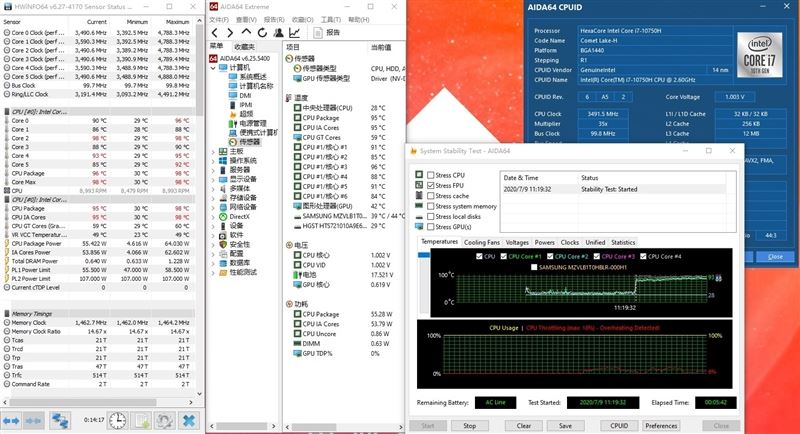
Task: Click the blue temperature graph scale slider
Action: tap(423, 255)
